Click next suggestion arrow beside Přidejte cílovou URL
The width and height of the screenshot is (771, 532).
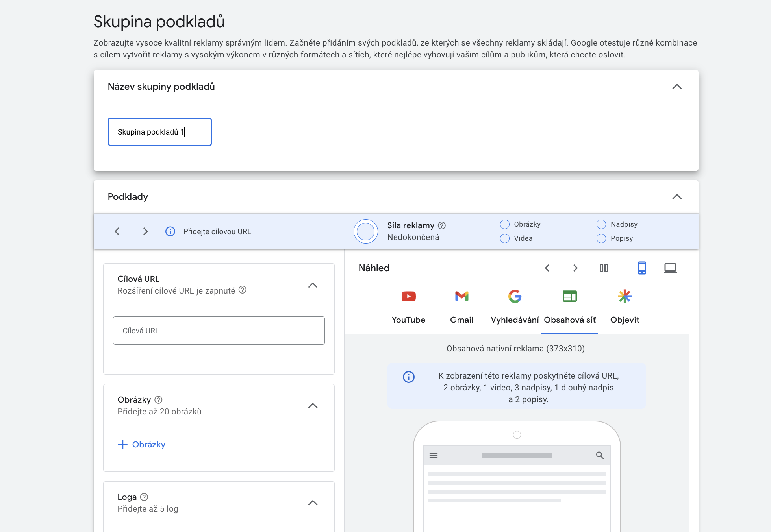[x=145, y=231]
